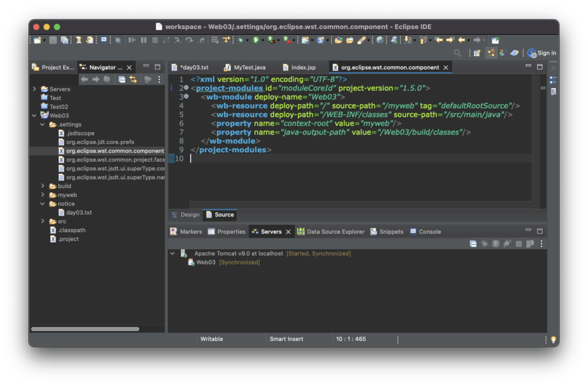Click the toolbar search magnifier icon
This screenshot has height=385, width=588.
point(457,53)
